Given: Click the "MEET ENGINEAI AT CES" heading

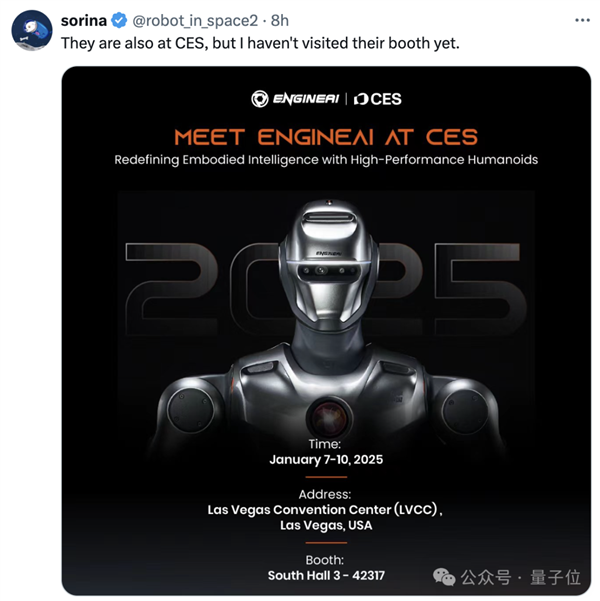Looking at the screenshot, I should click(326, 136).
